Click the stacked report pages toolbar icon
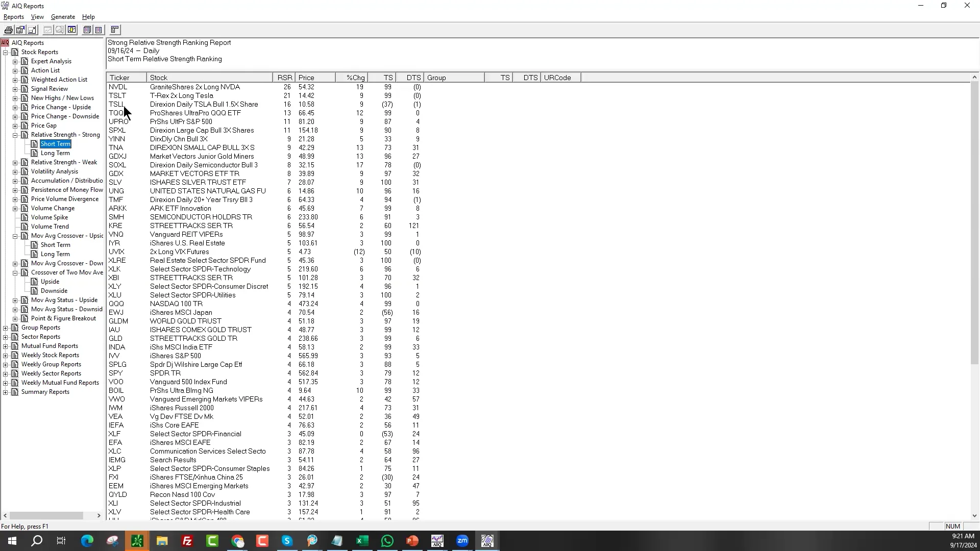Viewport: 980px width, 551px height. pos(87,30)
